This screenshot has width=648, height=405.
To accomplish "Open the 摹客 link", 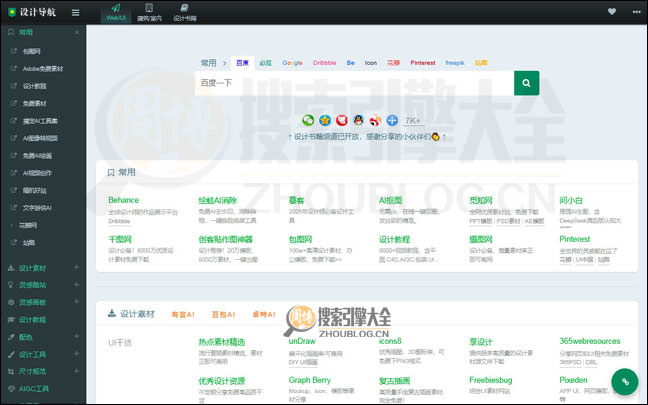I will click(296, 200).
